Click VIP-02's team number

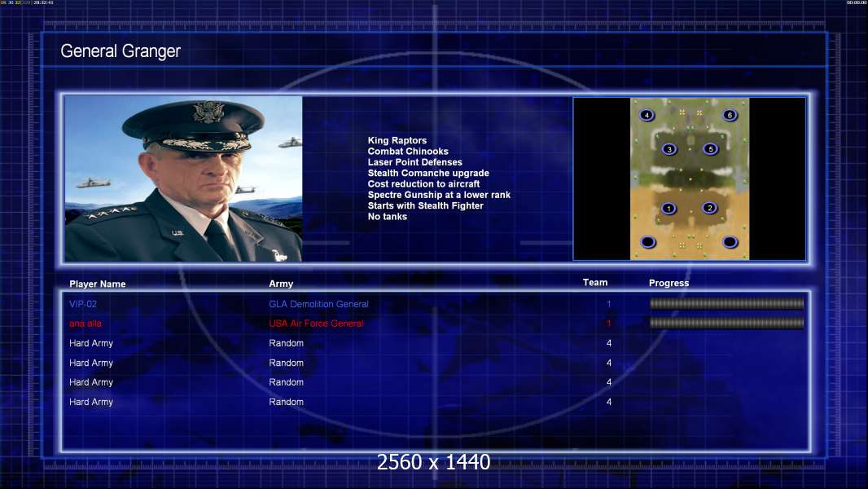click(608, 304)
